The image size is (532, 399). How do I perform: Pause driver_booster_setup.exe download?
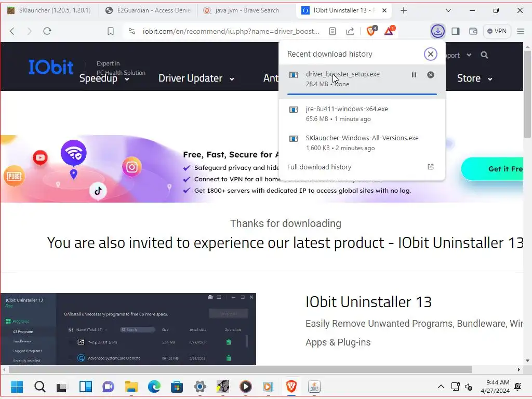tap(414, 75)
